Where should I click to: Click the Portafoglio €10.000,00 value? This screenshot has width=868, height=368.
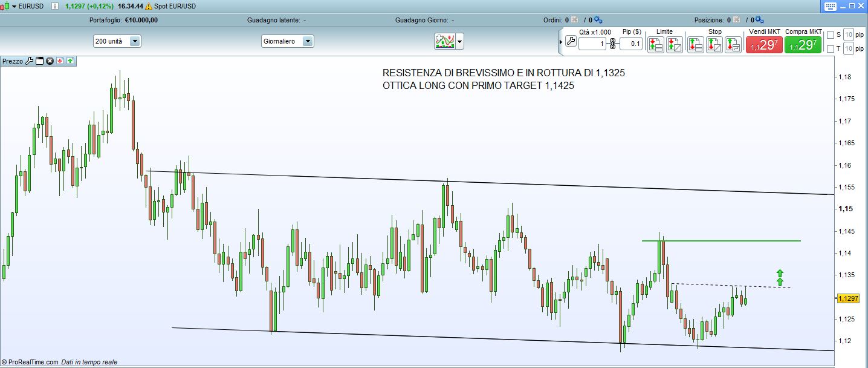pos(141,20)
